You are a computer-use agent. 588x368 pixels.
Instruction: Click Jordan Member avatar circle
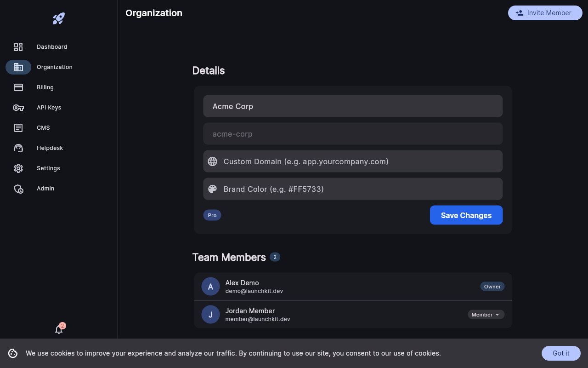210,315
